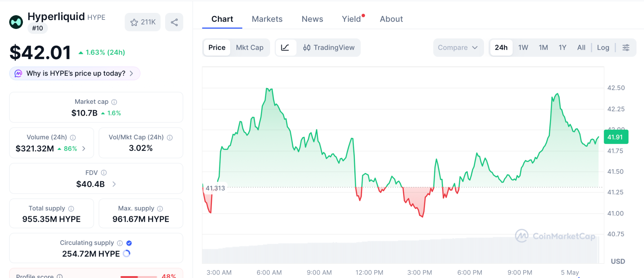The image size is (644, 278).
Task: Switch to the Markets tab
Action: click(267, 19)
